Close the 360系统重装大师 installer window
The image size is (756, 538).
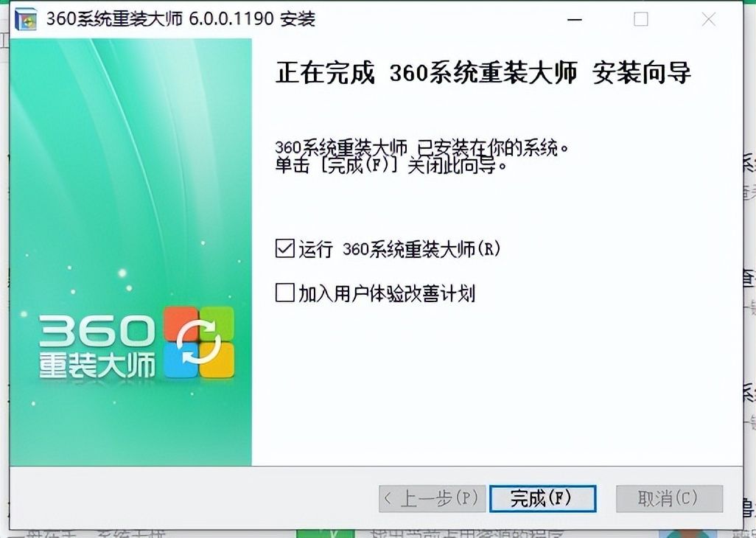click(x=709, y=19)
